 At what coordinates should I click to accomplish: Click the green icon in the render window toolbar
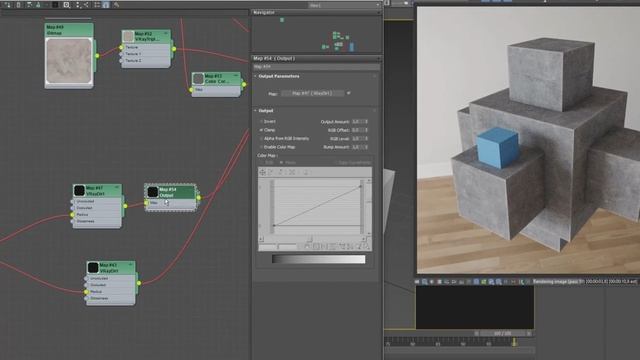tap(484, 282)
